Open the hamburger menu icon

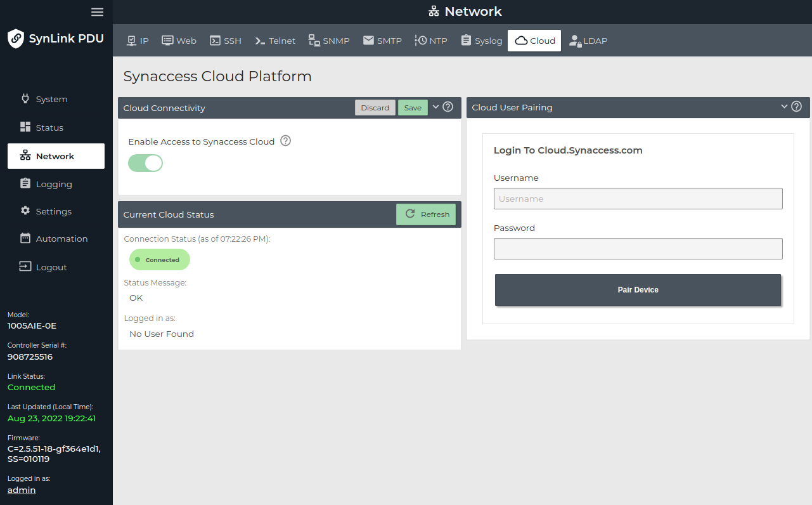point(97,12)
